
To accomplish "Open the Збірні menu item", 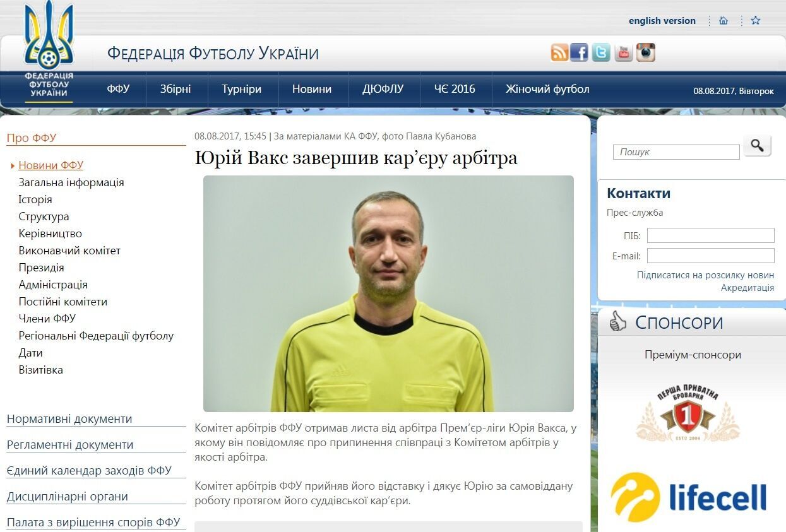I will [x=176, y=89].
